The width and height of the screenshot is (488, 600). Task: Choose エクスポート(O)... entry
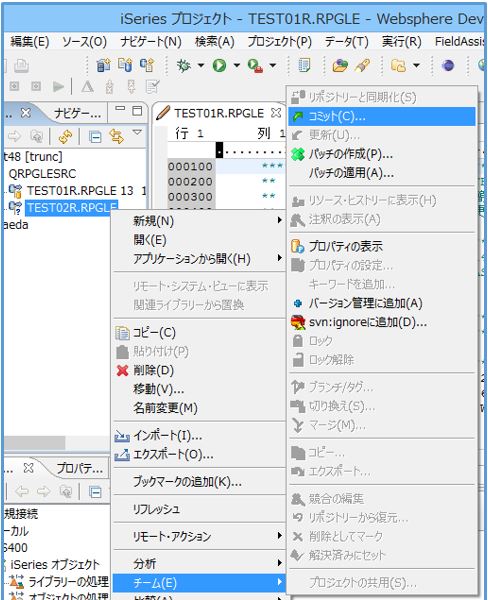point(199,455)
